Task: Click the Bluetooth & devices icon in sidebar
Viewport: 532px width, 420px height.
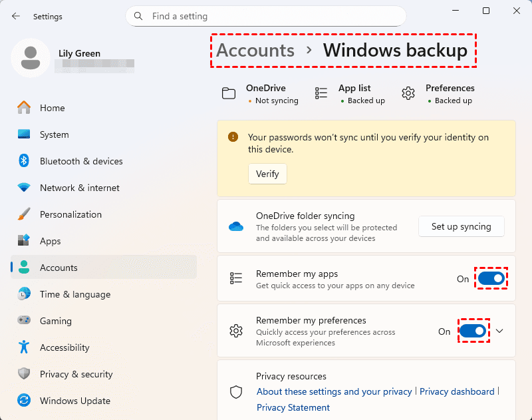Action: (x=24, y=161)
